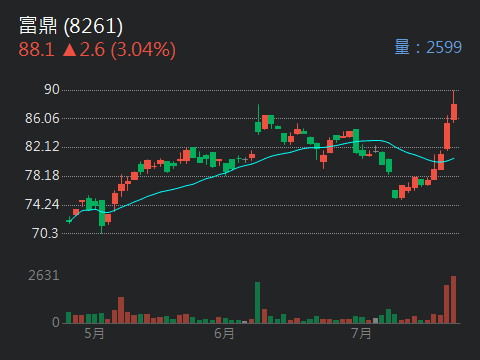Click the tallest green volume bar in June
This screenshot has width=480, height=360.
[257, 303]
